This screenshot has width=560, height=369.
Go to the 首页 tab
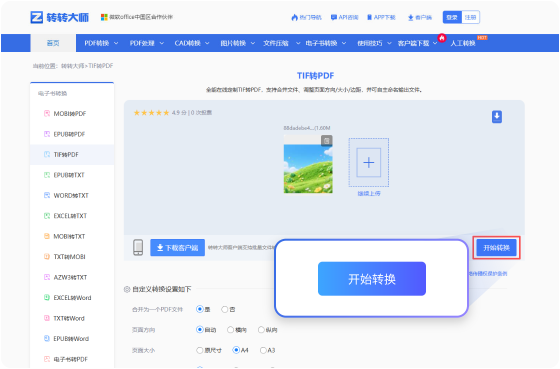[x=53, y=43]
